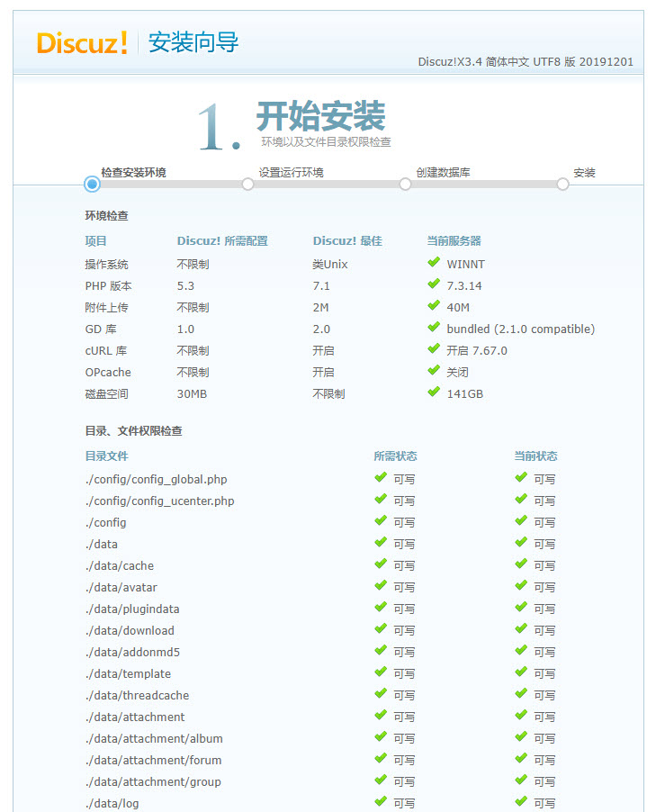
Task: Click the PHP 版本 row label
Action: click(x=108, y=286)
